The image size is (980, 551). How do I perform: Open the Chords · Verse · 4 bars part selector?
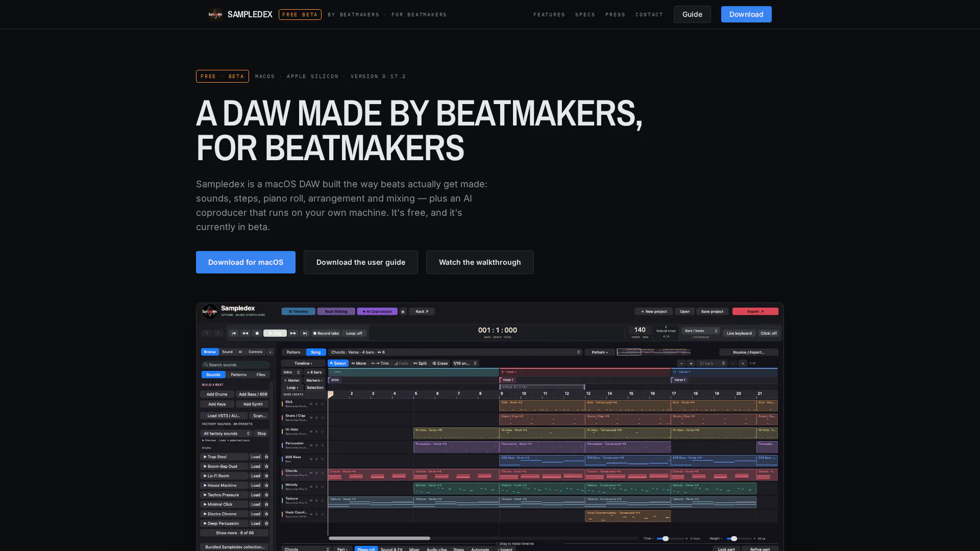click(x=455, y=352)
